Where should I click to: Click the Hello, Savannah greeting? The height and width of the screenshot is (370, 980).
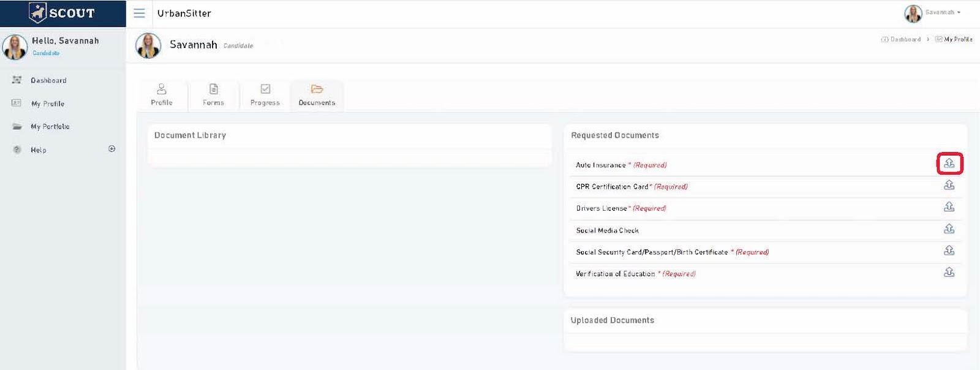click(x=66, y=41)
